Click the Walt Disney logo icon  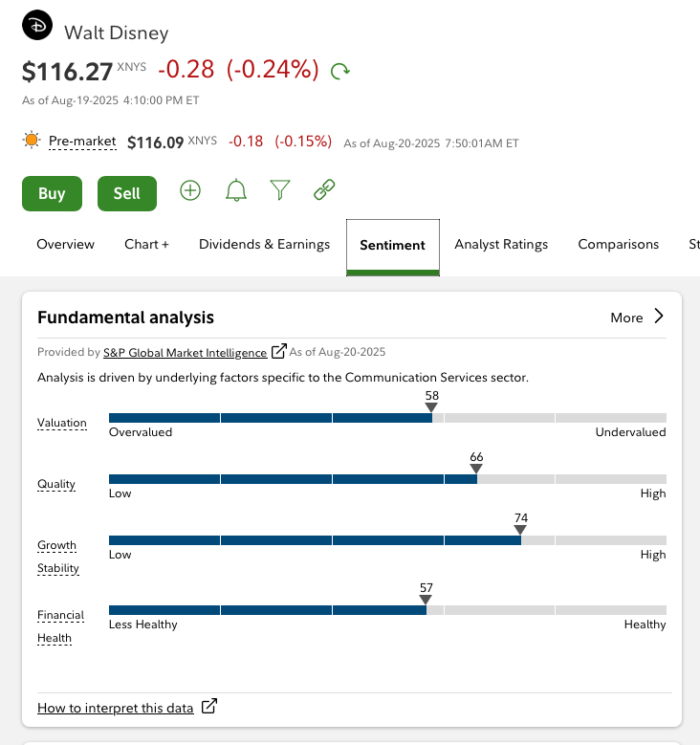point(38,28)
